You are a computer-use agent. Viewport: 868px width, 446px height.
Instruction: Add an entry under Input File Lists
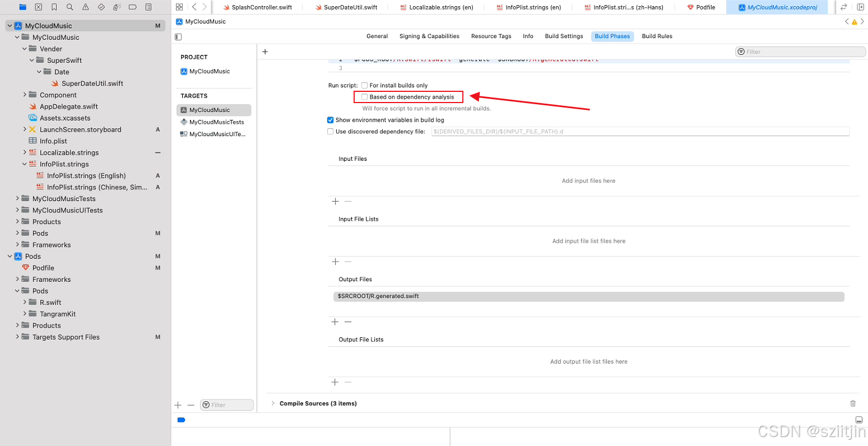[x=336, y=262]
